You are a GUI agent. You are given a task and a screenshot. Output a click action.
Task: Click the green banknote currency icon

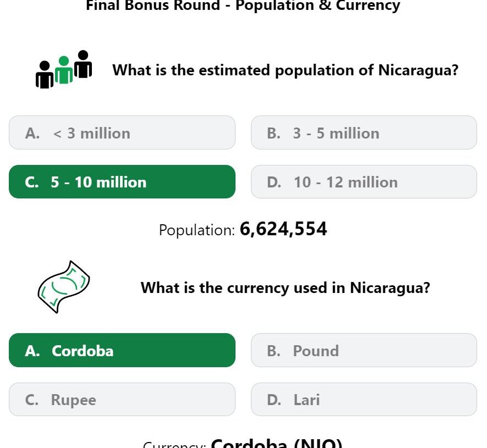(63, 287)
